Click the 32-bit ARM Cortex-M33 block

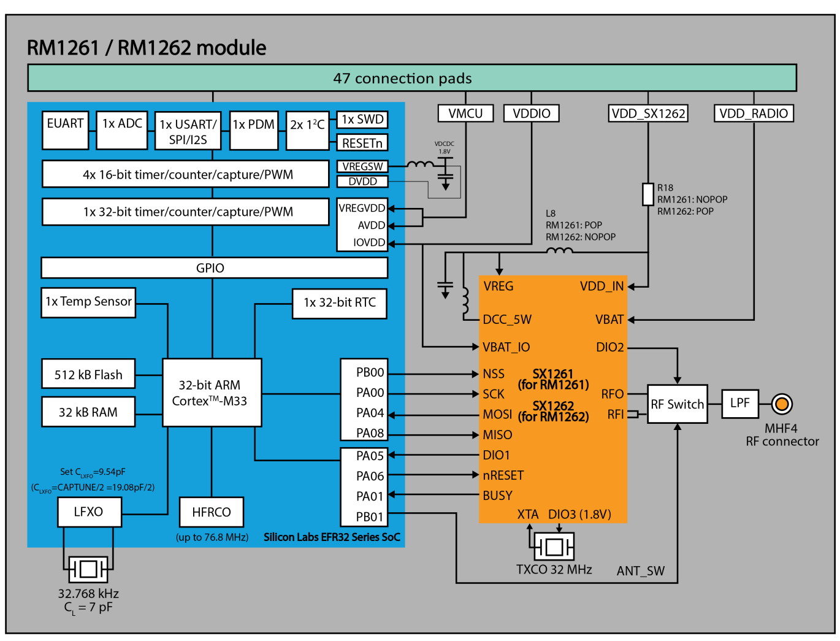click(212, 393)
